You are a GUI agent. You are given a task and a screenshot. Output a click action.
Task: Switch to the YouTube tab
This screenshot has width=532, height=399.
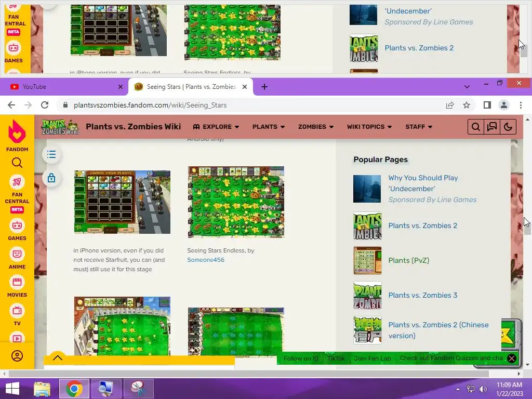(x=64, y=87)
